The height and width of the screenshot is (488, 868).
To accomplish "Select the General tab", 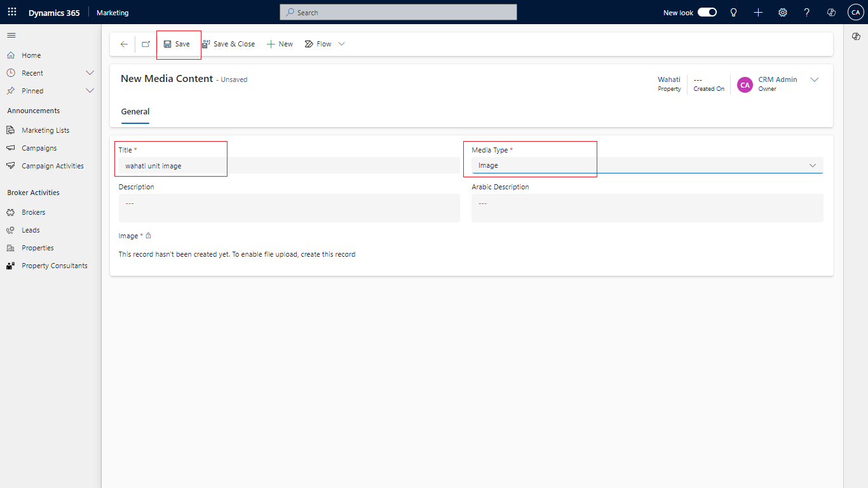I will (x=135, y=112).
